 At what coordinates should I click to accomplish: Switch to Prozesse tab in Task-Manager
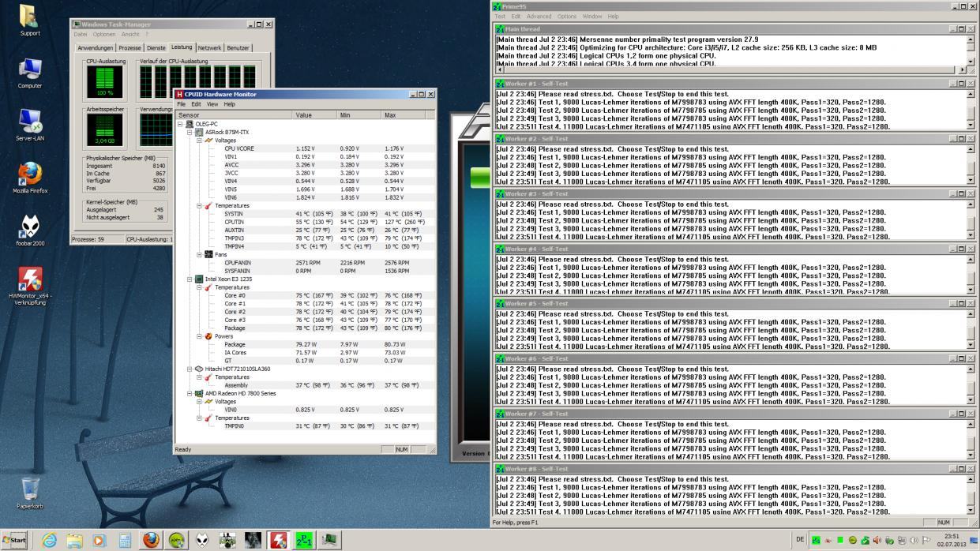pyautogui.click(x=130, y=48)
